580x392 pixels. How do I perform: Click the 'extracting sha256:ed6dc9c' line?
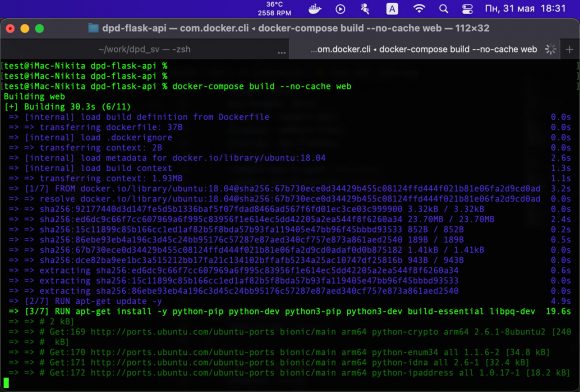(x=233, y=271)
